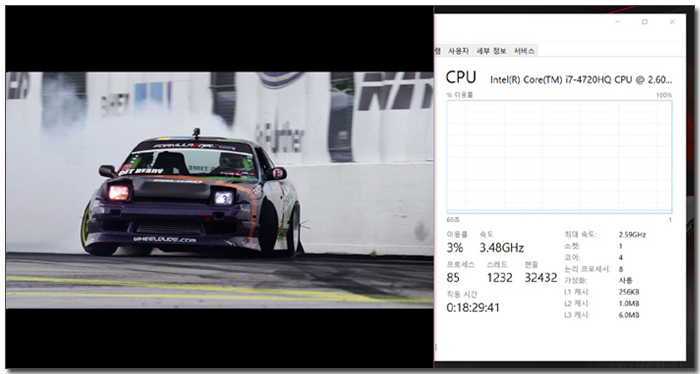Click the Intel Core i7-4720HQ processor name
This screenshot has height=374, width=700.
tap(581, 80)
